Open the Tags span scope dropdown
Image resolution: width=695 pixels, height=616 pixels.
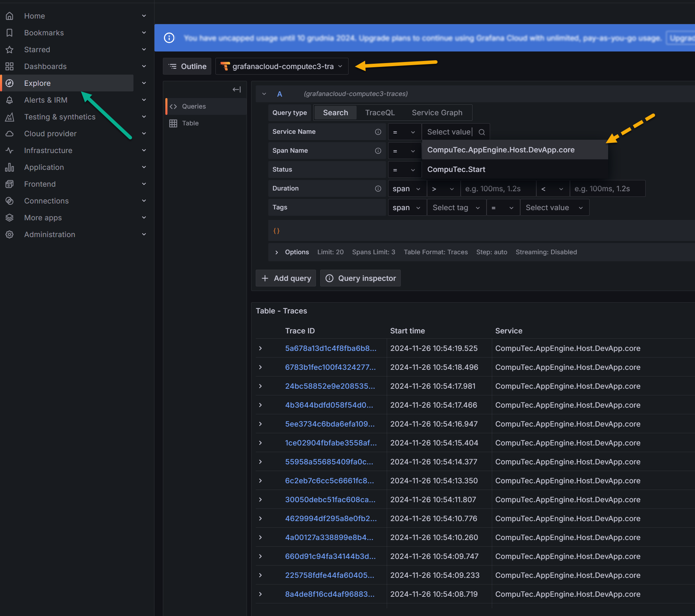pyautogui.click(x=407, y=208)
